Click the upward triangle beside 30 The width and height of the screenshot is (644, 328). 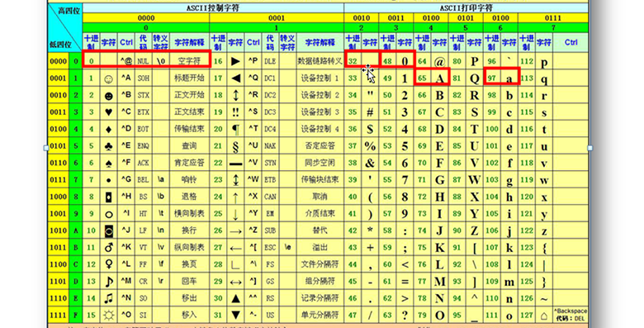point(236,298)
